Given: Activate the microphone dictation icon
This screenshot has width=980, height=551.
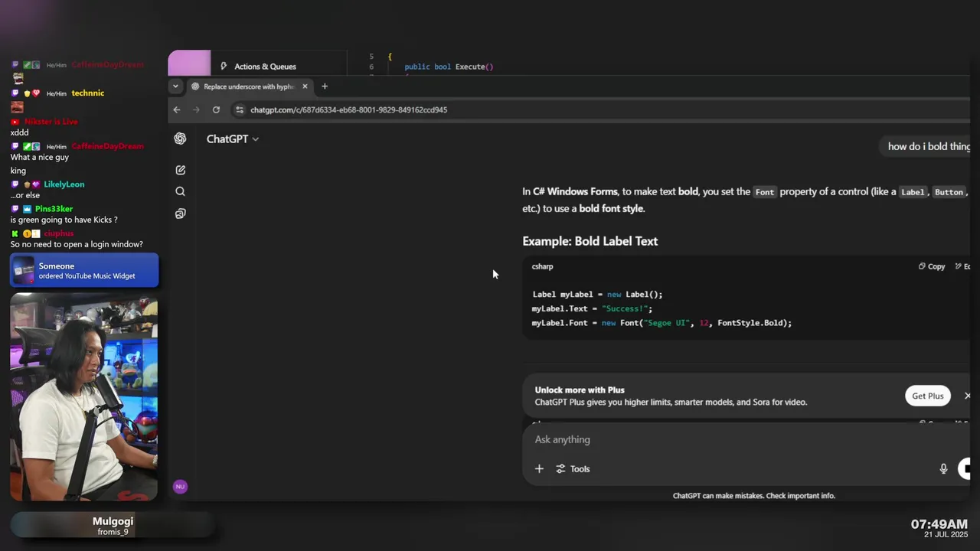Looking at the screenshot, I should click(x=943, y=468).
